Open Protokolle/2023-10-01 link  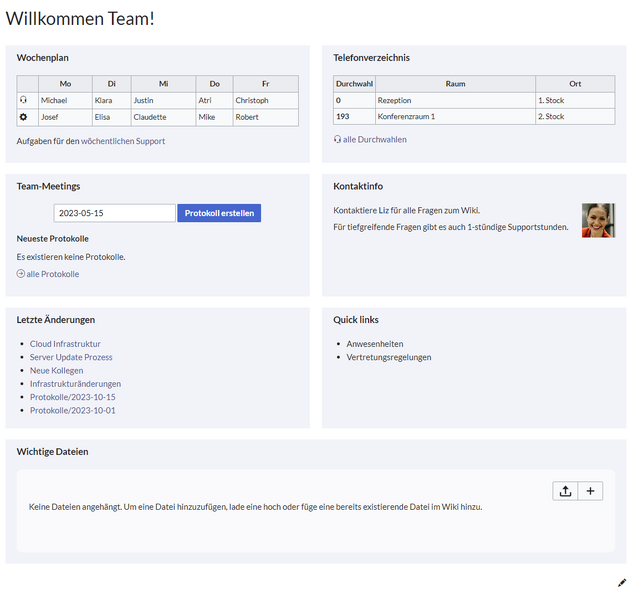[x=72, y=410]
